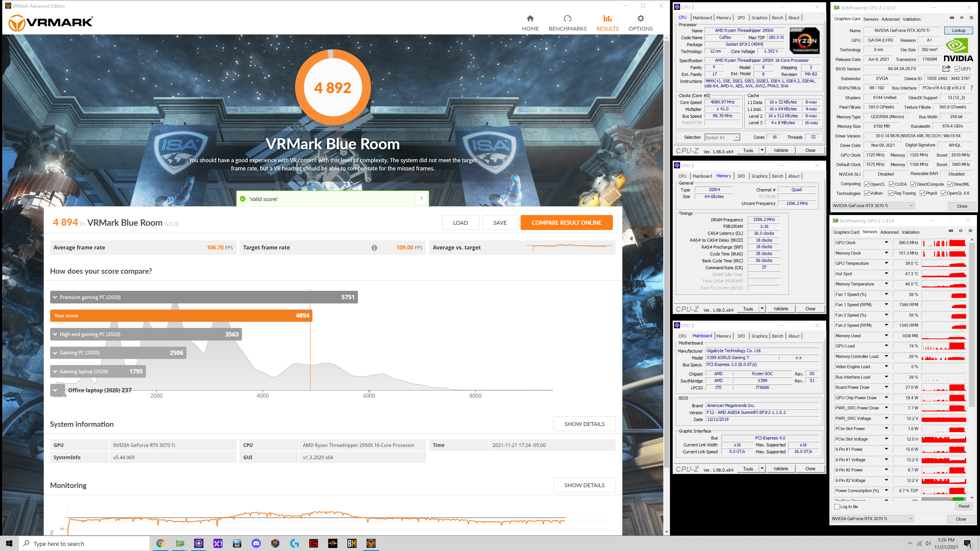Open the GPU Clock sensor dropdown
Viewport: 980px width, 551px height.
coord(886,243)
